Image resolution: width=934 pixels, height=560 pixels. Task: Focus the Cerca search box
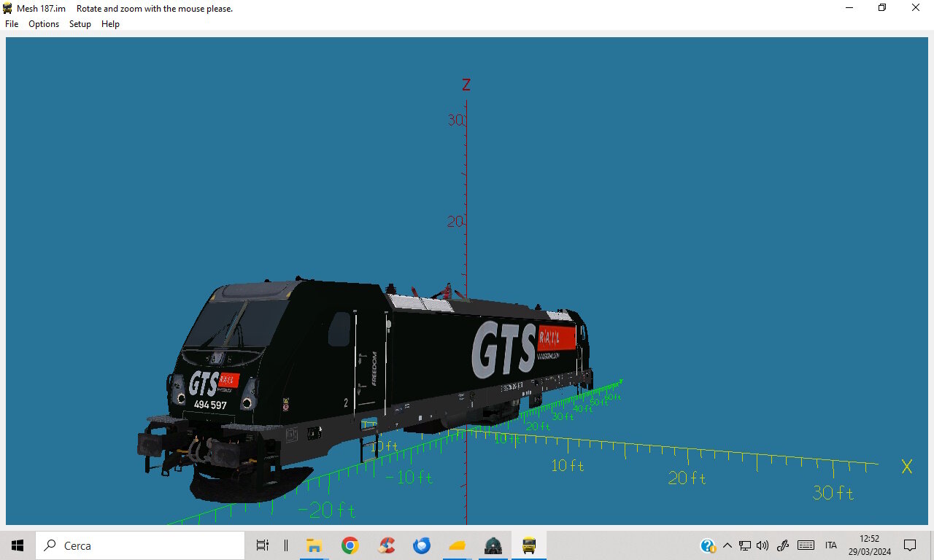tap(140, 545)
